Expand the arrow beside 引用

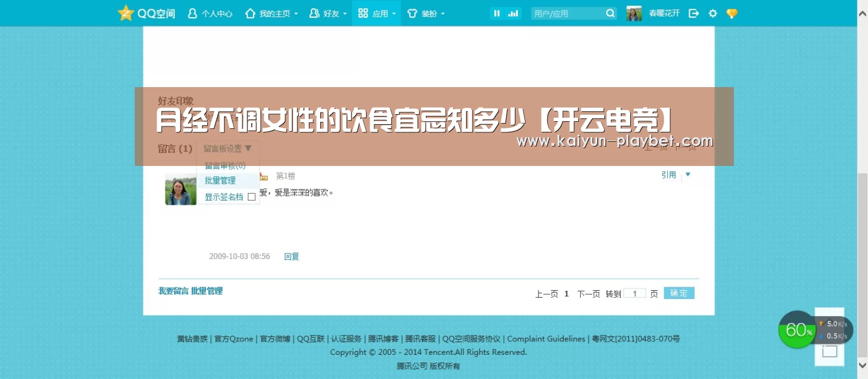pyautogui.click(x=688, y=175)
